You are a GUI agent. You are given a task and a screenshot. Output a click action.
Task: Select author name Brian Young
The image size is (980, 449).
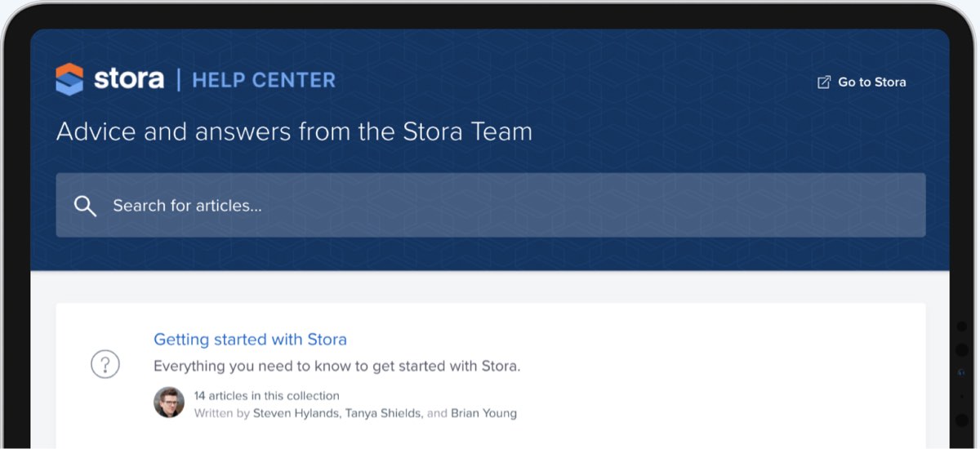[484, 413]
